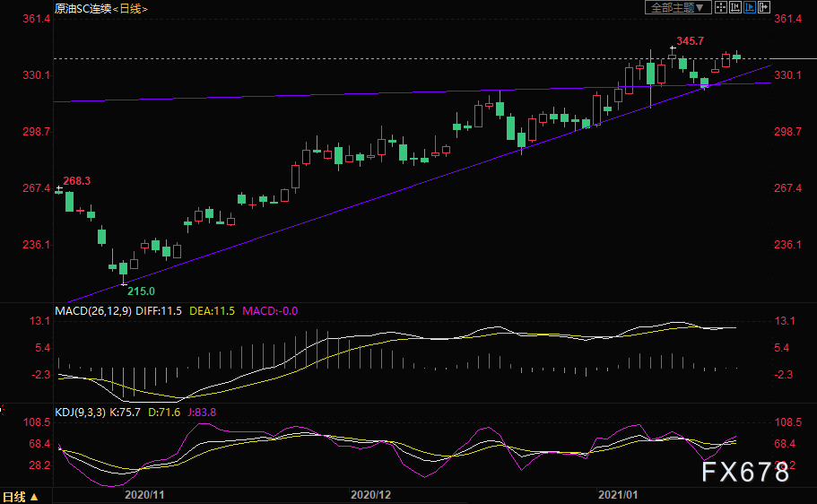This screenshot has width=817, height=504.
Task: Click the purple J:83.8 value label
Action: point(202,413)
